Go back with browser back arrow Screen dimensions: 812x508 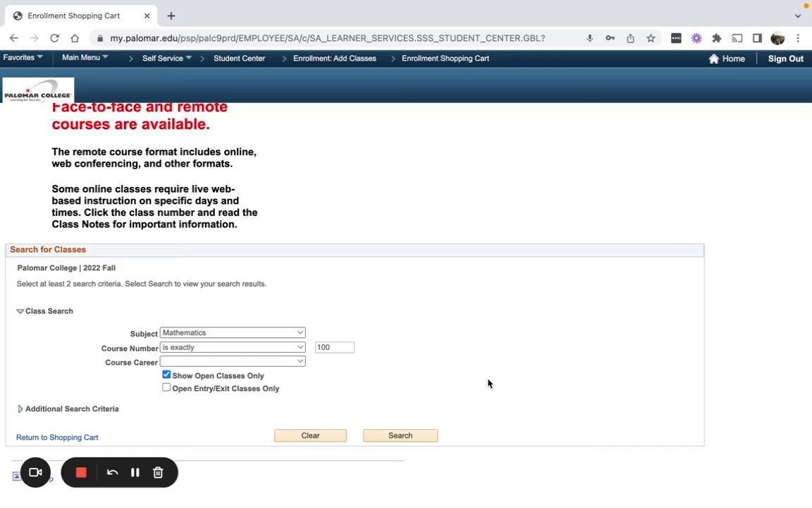14,38
